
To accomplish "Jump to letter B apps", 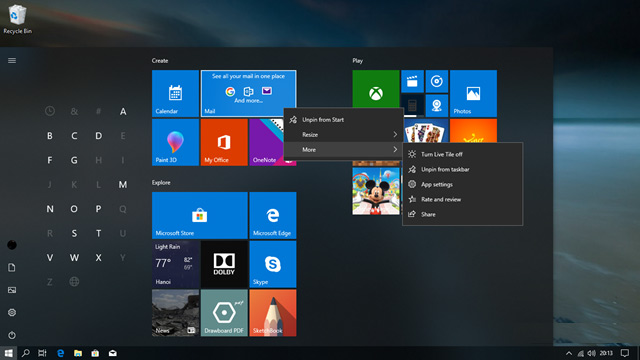I will tap(50, 136).
